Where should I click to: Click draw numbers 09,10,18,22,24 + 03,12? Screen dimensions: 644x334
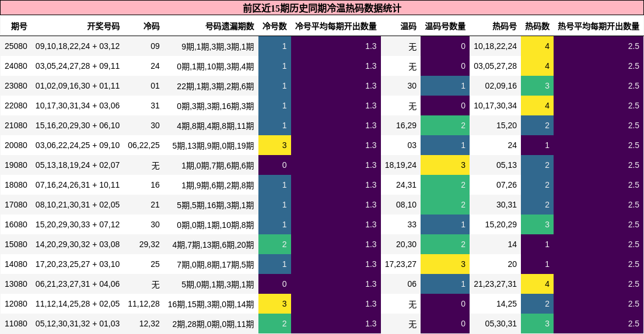tap(78, 47)
